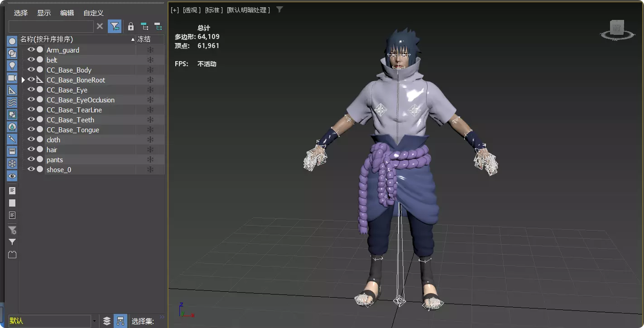Toggle the Display Lights bulb icon
This screenshot has width=644, height=328.
[12, 66]
